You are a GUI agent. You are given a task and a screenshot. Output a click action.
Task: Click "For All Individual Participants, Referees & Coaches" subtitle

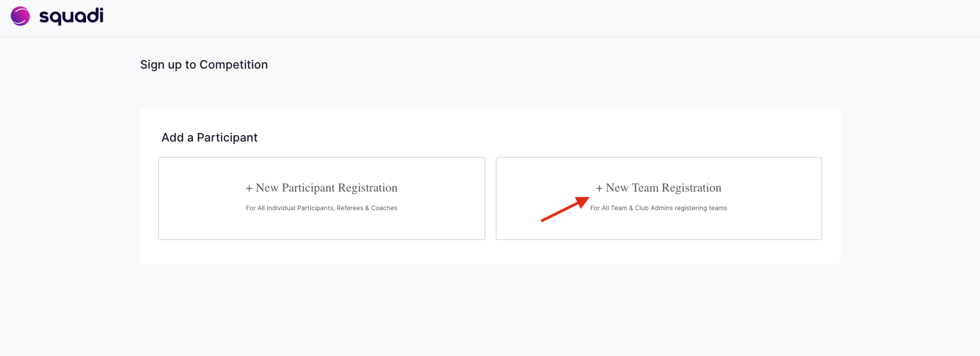[322, 208]
